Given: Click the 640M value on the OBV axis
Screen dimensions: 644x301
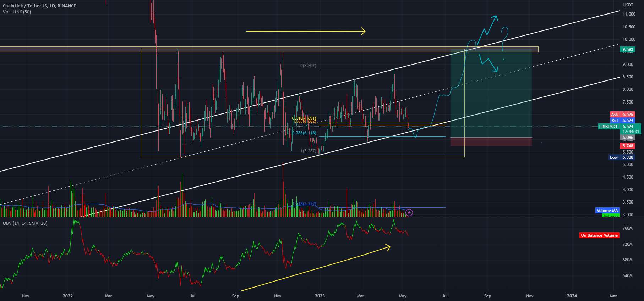Looking at the screenshot, I should 627,276.
